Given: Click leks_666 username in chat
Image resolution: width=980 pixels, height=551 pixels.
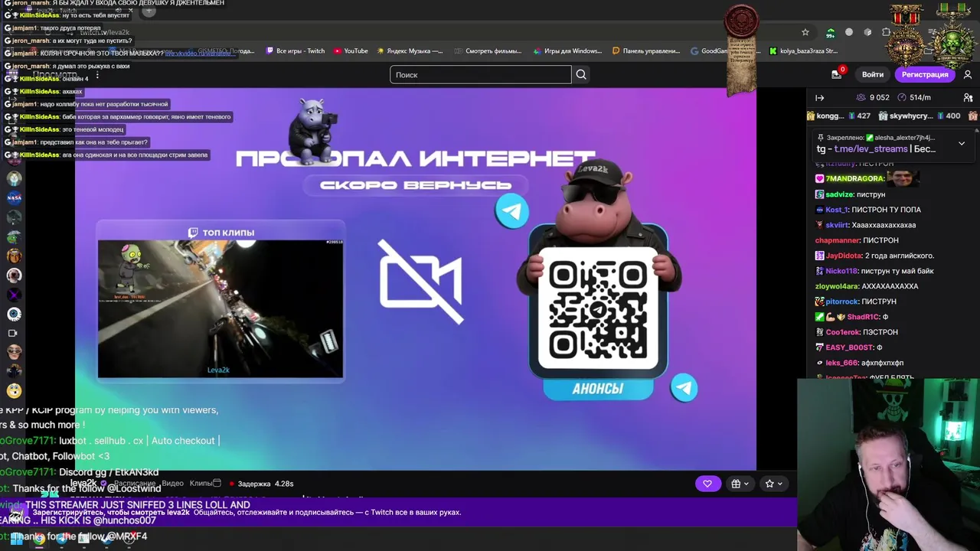Looking at the screenshot, I should [x=841, y=363].
